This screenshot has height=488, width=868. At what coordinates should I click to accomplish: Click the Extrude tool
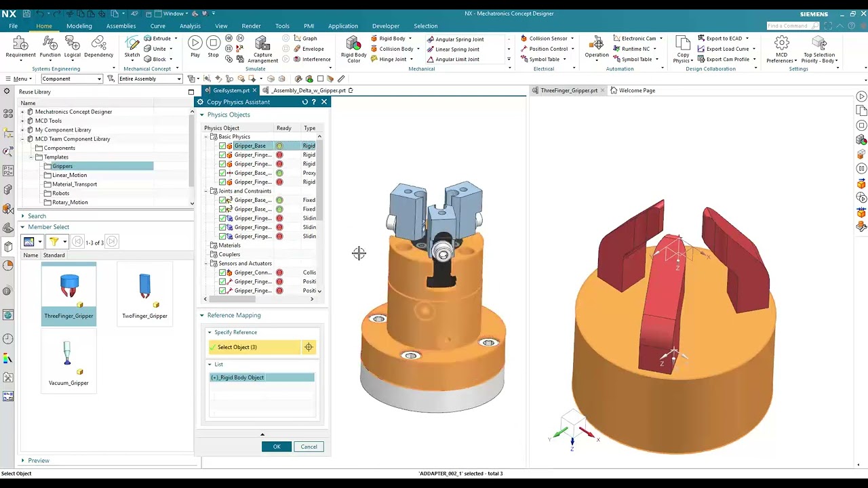click(x=157, y=39)
